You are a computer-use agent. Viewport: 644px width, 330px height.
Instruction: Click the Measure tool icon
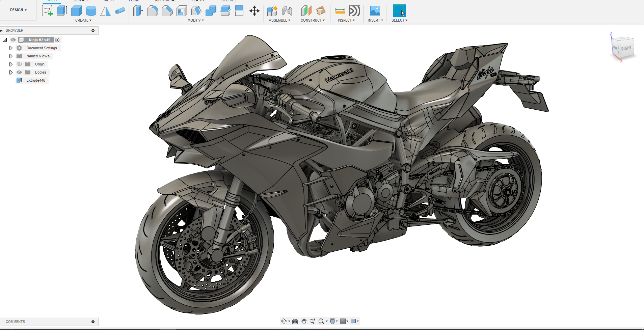[x=340, y=11]
